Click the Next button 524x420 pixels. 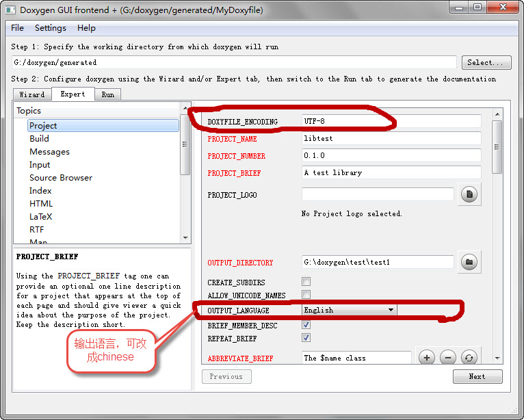(x=477, y=376)
